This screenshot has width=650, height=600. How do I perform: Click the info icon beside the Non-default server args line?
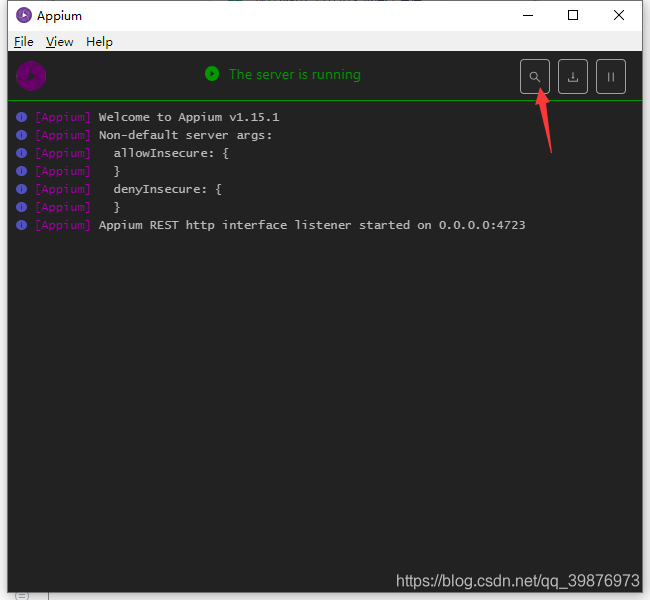click(x=22, y=135)
